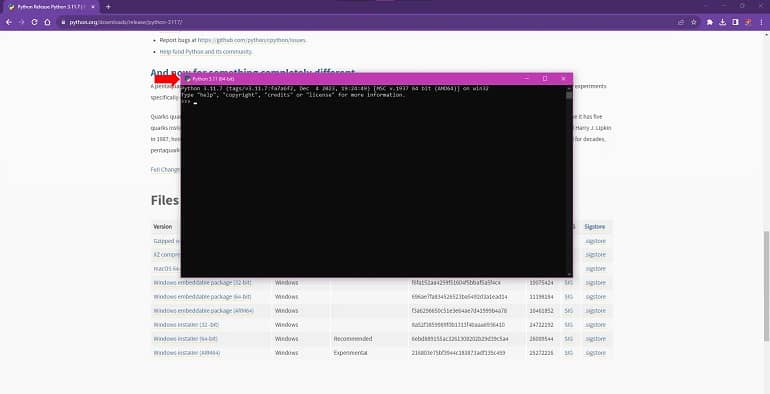Select the Experimental label text

[x=350, y=353]
